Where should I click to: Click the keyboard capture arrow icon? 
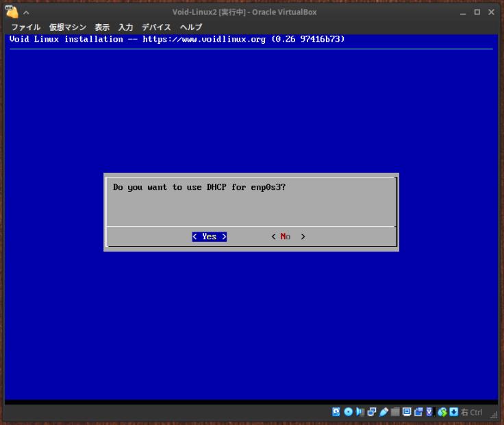454,412
